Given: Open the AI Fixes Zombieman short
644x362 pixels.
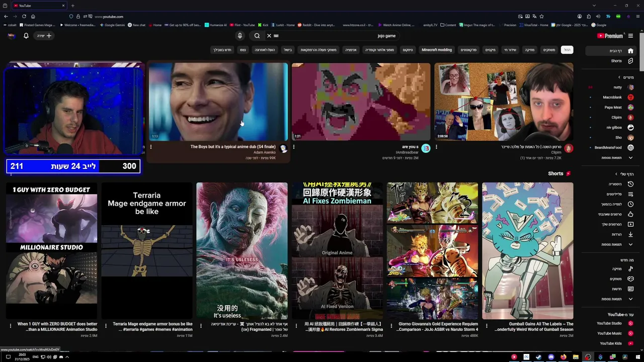Looking at the screenshot, I should click(x=337, y=250).
